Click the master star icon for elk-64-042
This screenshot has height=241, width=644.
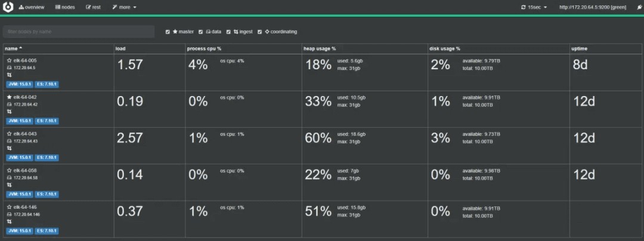(x=9, y=97)
